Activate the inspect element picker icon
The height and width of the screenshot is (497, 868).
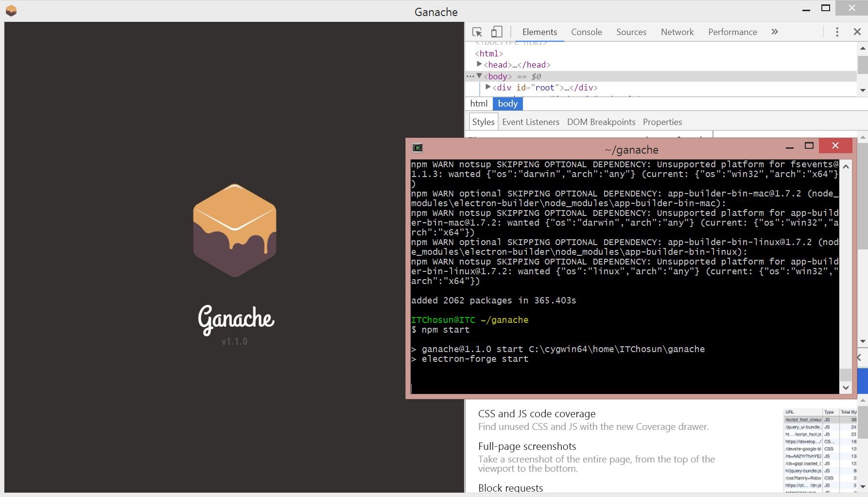pyautogui.click(x=477, y=32)
